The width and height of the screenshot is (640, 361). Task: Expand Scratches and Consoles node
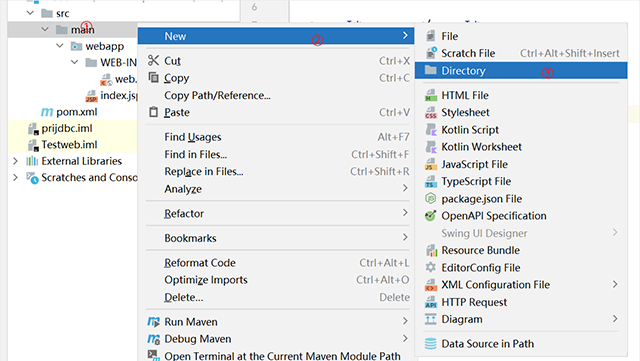click(16, 177)
